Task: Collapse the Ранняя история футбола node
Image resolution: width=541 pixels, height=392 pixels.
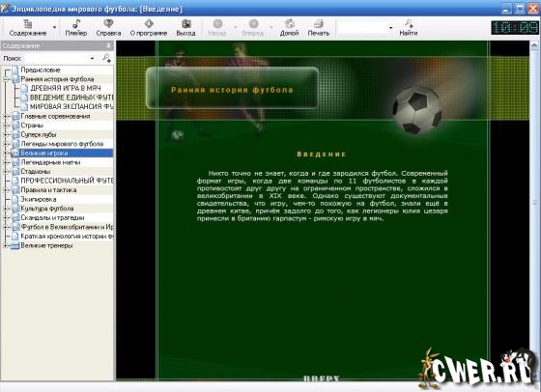Action: [6, 79]
